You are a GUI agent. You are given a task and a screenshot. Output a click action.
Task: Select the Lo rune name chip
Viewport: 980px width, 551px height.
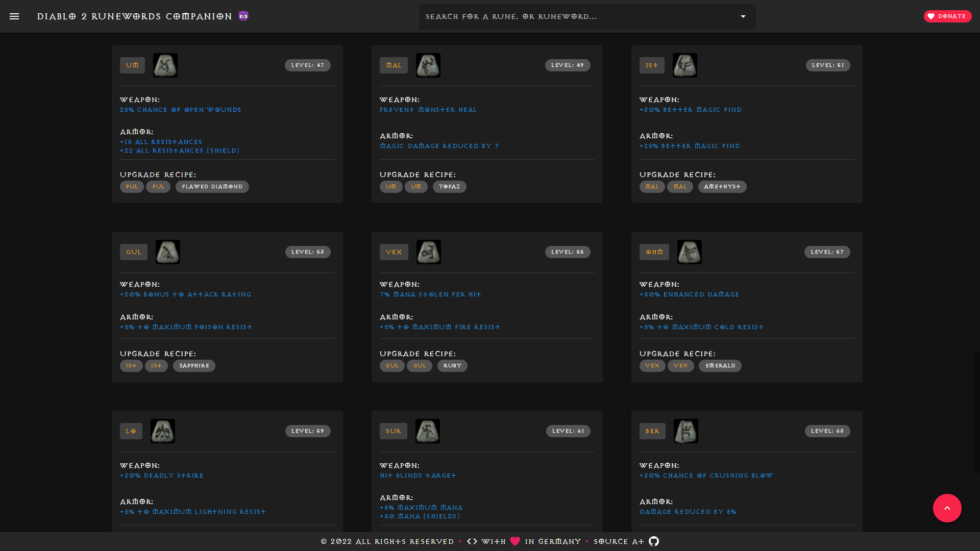pos(131,431)
